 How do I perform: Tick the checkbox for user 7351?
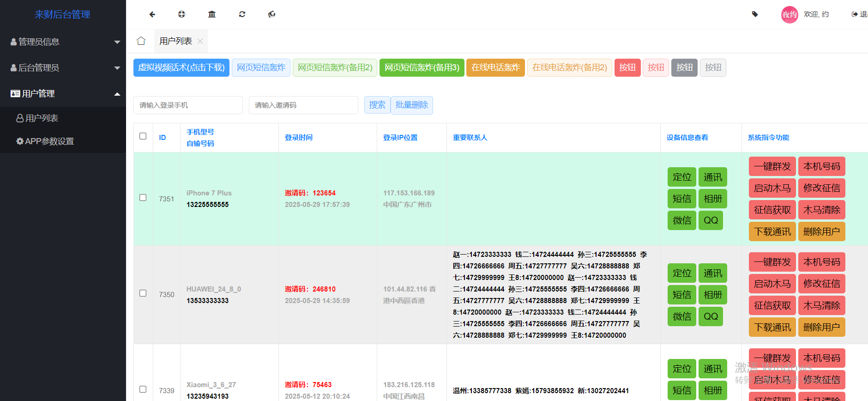coord(143,198)
